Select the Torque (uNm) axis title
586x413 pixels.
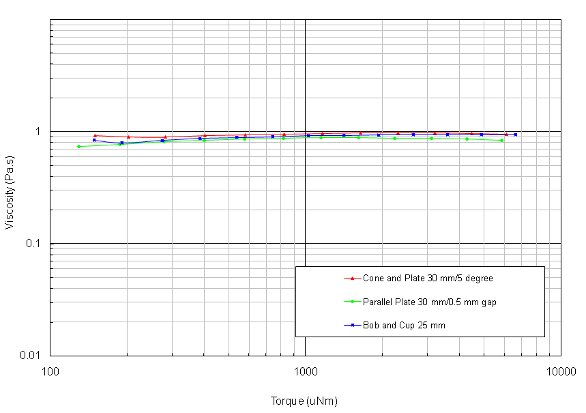304,401
